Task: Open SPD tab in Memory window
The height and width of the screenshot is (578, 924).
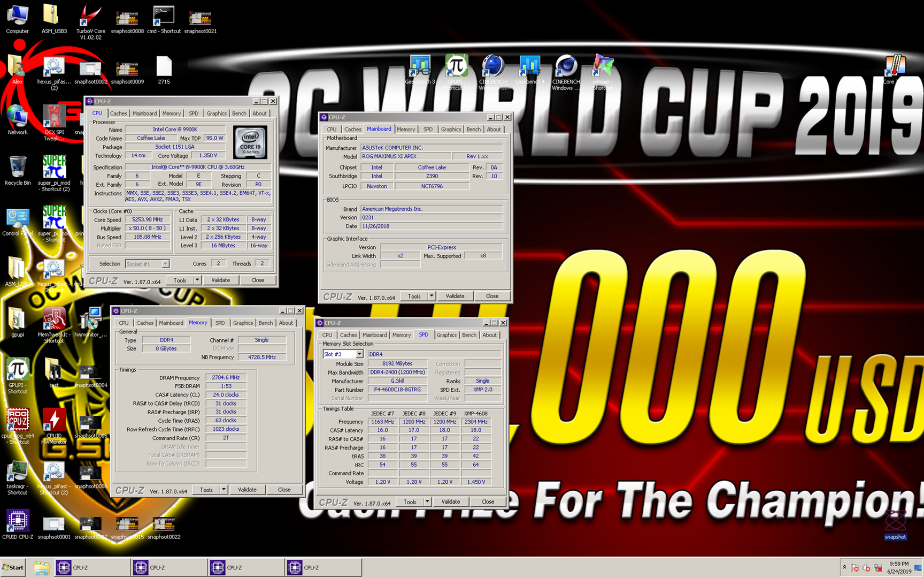Action: tap(220, 323)
